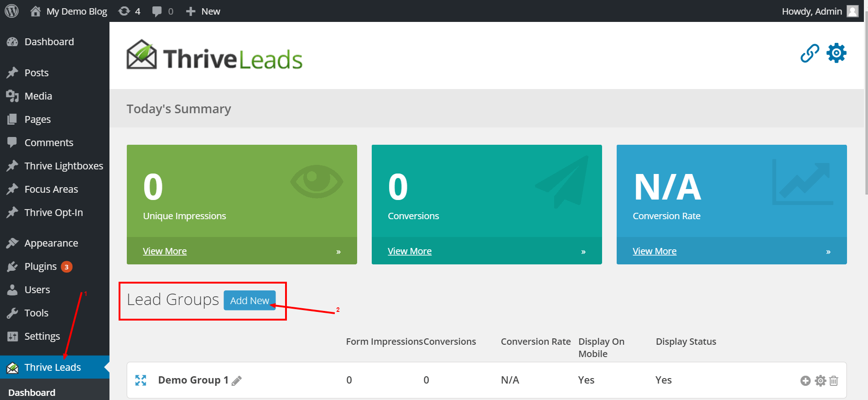This screenshot has height=400, width=868.
Task: Expand Demo Group 1 using the arrows icon
Action: (x=141, y=380)
